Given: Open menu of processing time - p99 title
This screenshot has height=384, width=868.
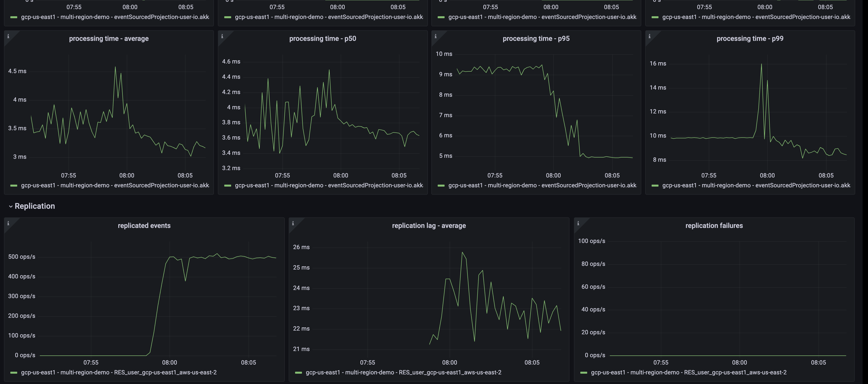Looking at the screenshot, I should (x=750, y=38).
